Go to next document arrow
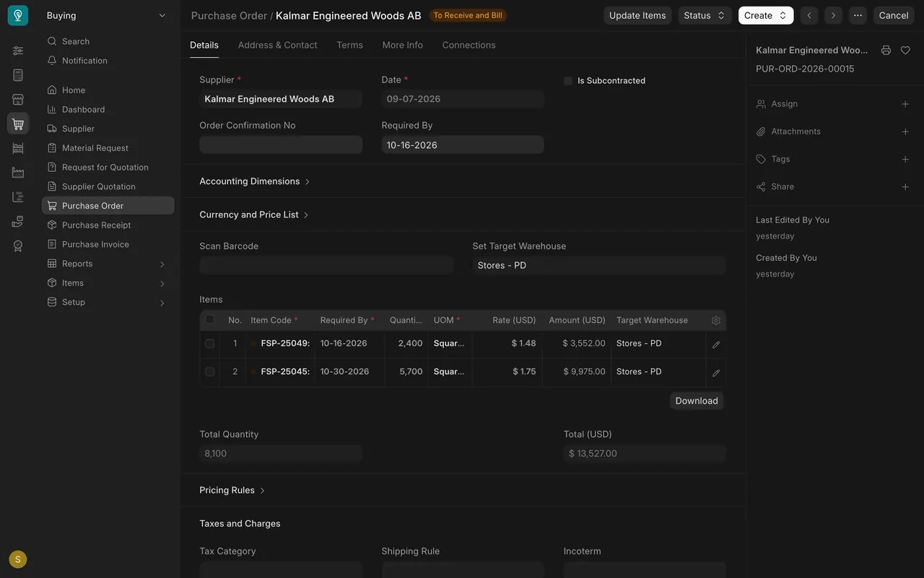 [x=833, y=15]
